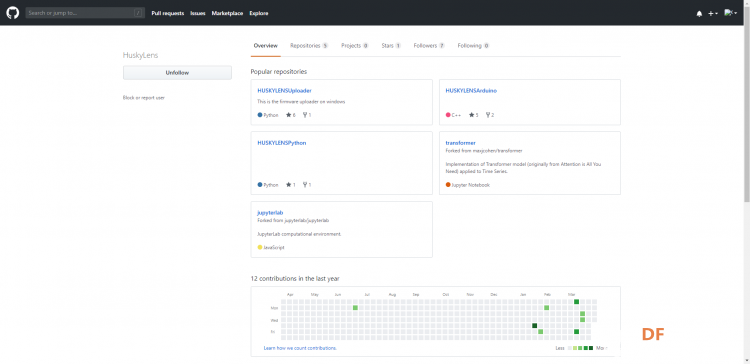Click 'This is the firmware uploader on windows' text

coord(301,102)
